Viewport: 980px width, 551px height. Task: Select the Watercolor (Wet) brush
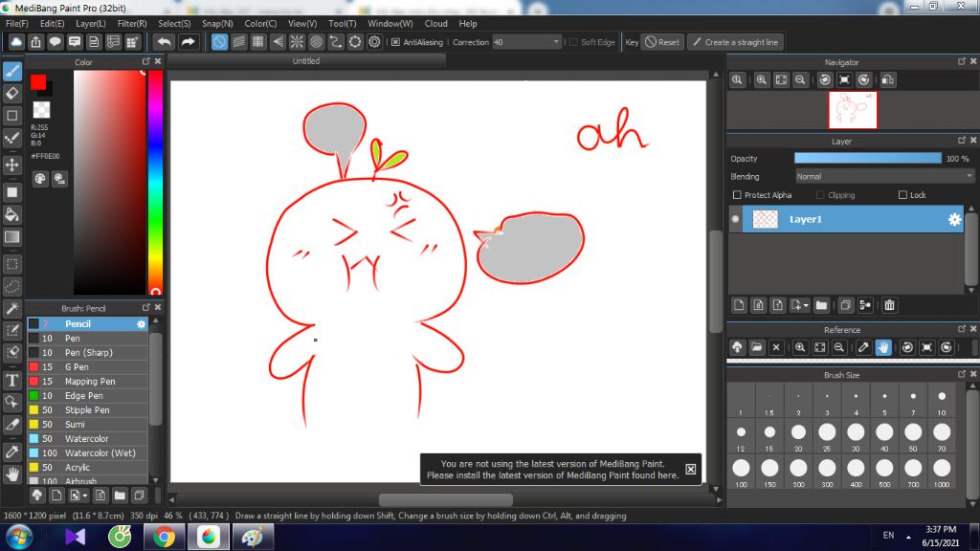tap(100, 452)
